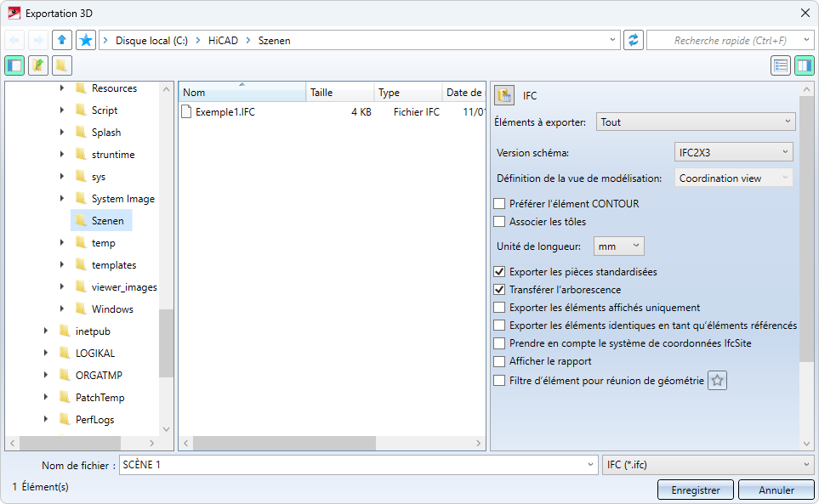Click the Annuler button
The image size is (819, 504).
click(x=776, y=490)
